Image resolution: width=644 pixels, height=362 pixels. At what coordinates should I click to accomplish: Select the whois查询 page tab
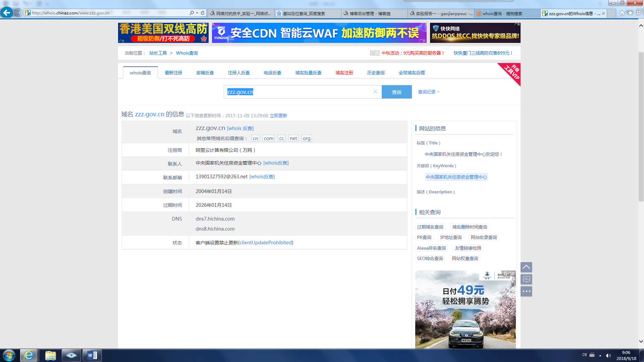[x=140, y=73]
